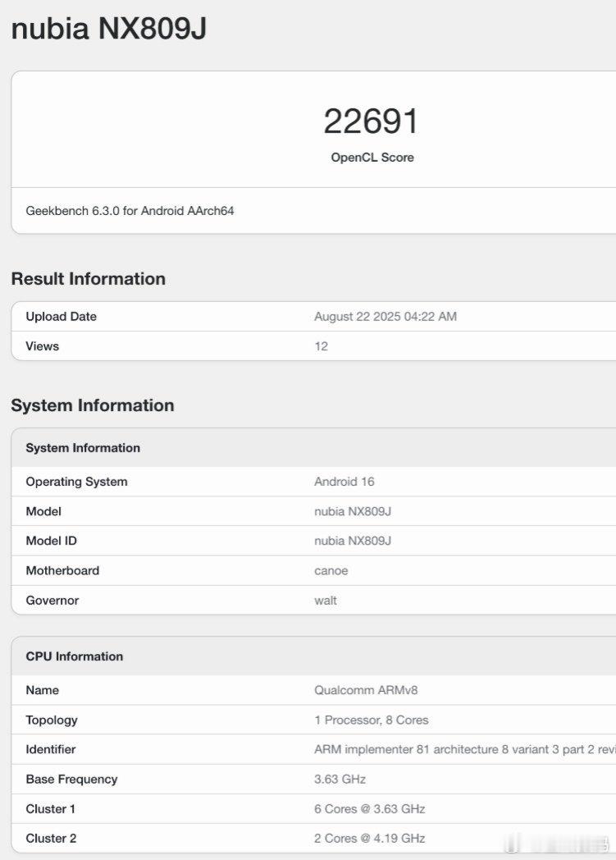Select the 22691 score number

pos(371,121)
